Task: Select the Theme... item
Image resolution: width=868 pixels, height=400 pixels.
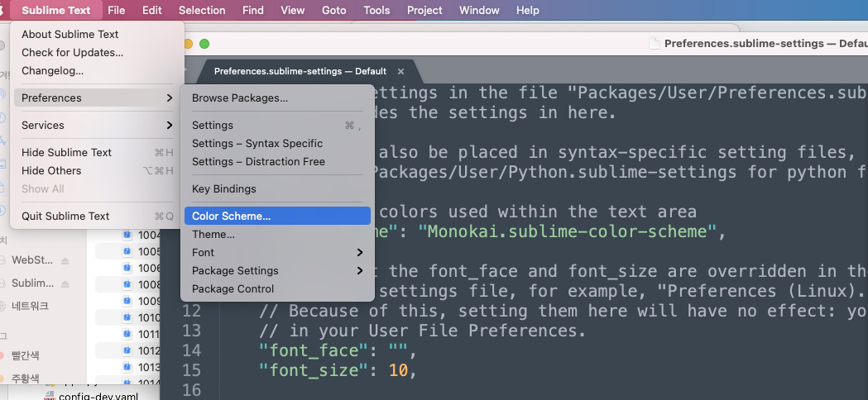Action: tap(277, 234)
